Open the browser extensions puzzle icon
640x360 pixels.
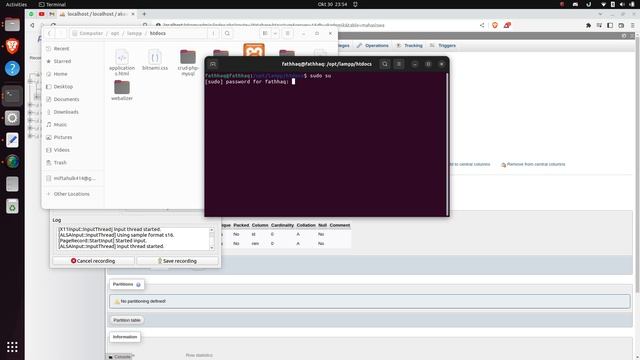(588, 25)
